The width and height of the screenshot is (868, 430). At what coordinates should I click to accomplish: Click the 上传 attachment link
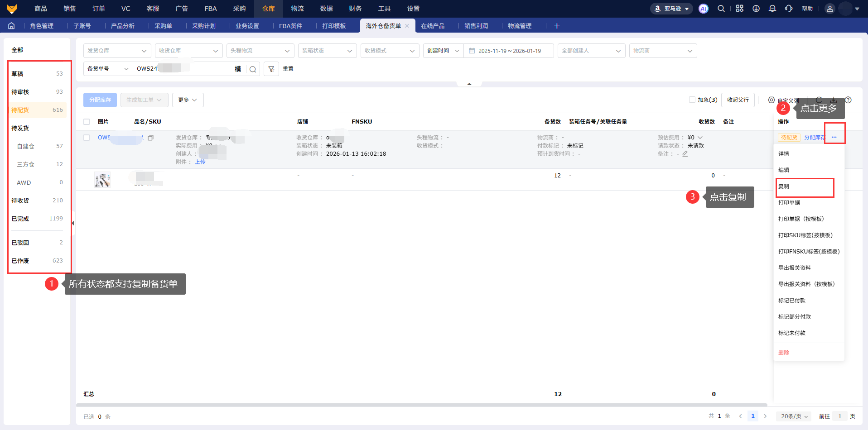(x=200, y=162)
